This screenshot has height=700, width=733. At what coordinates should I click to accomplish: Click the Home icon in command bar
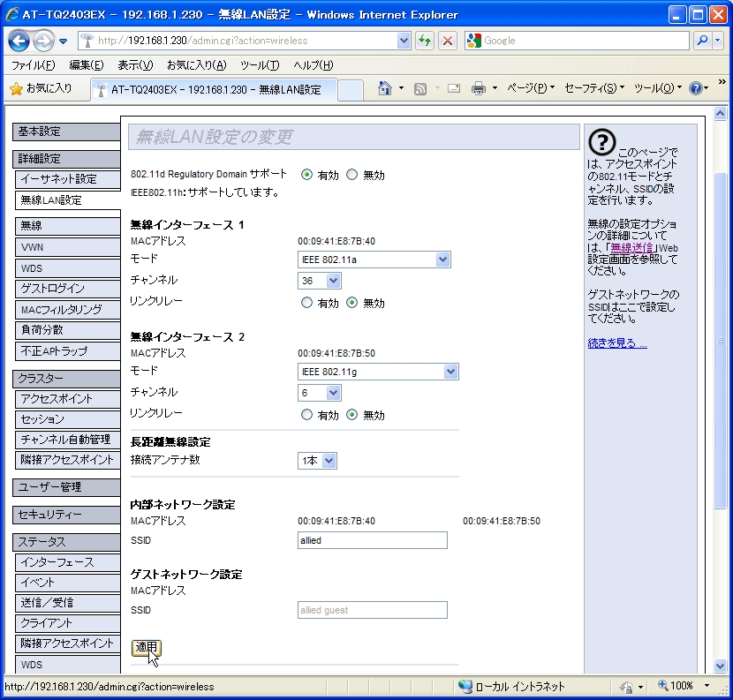[385, 88]
